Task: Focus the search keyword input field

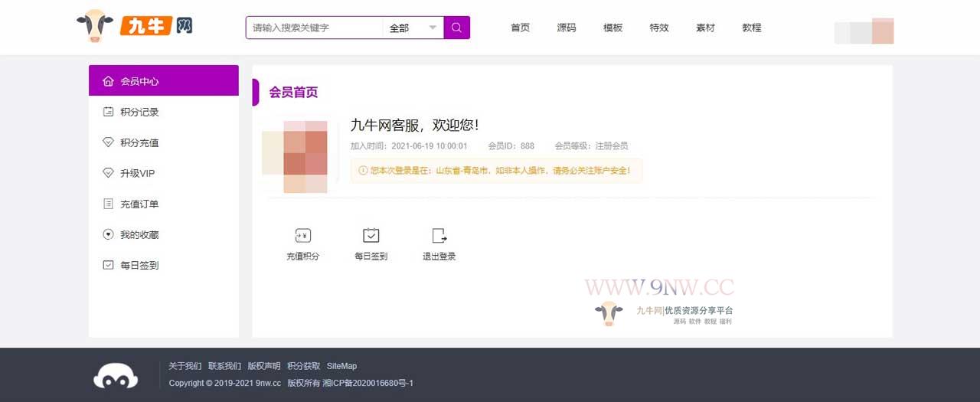Action: [x=314, y=28]
